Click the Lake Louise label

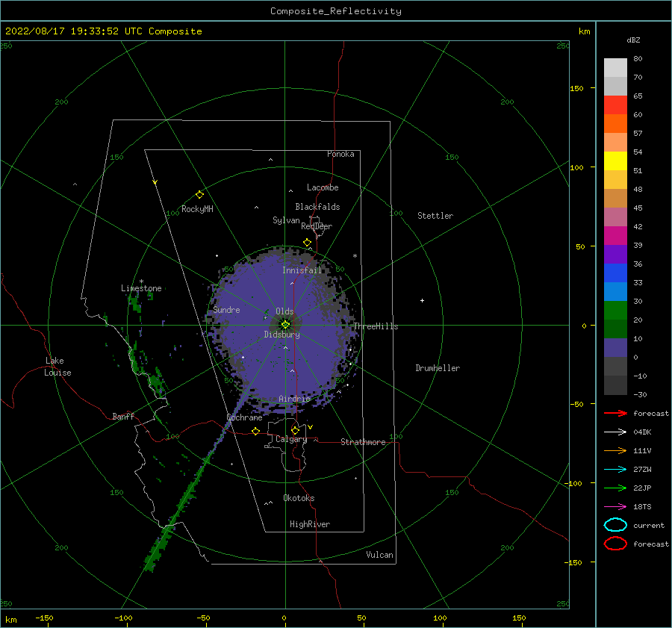pyautogui.click(x=57, y=367)
